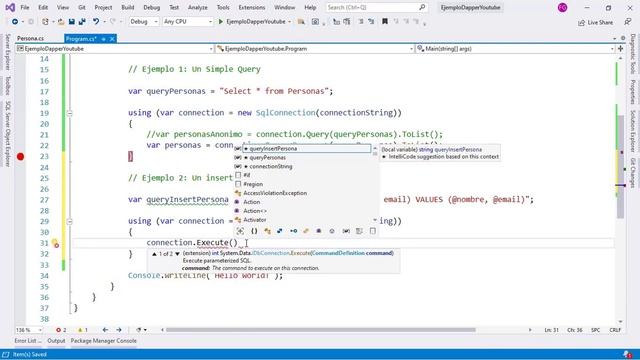Viewport: 640px width, 360px height.
Task: Toggle the target type filter in IntelliSense
Action: [x=240, y=231]
